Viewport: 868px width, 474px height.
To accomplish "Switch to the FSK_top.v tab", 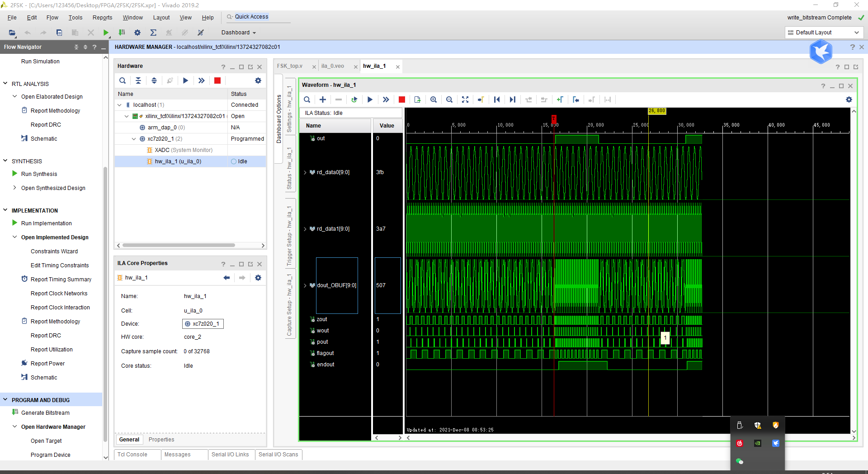I will pyautogui.click(x=290, y=66).
